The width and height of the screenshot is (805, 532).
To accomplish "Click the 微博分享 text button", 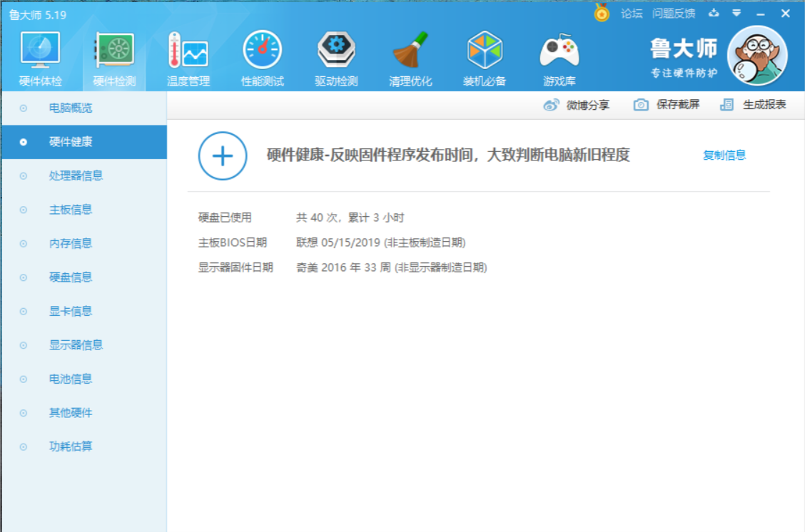I will pyautogui.click(x=587, y=105).
